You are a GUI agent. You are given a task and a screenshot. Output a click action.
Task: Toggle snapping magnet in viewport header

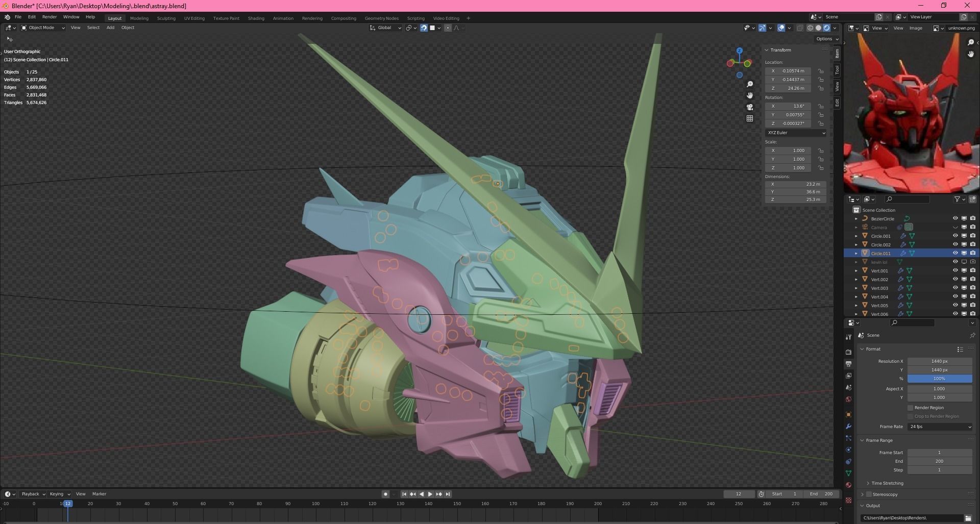(424, 28)
